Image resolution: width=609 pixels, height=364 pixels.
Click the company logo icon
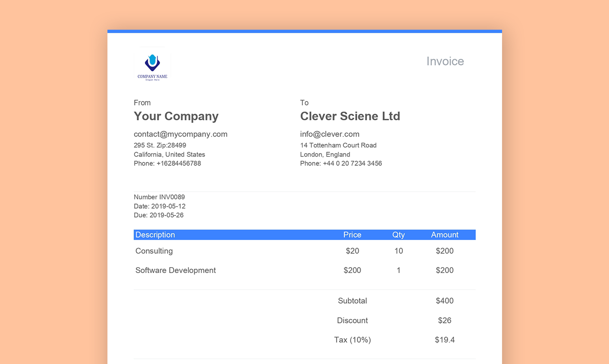152,64
